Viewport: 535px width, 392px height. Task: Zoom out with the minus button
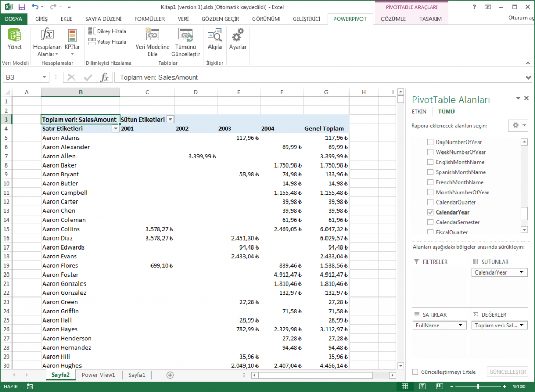tap(452, 387)
